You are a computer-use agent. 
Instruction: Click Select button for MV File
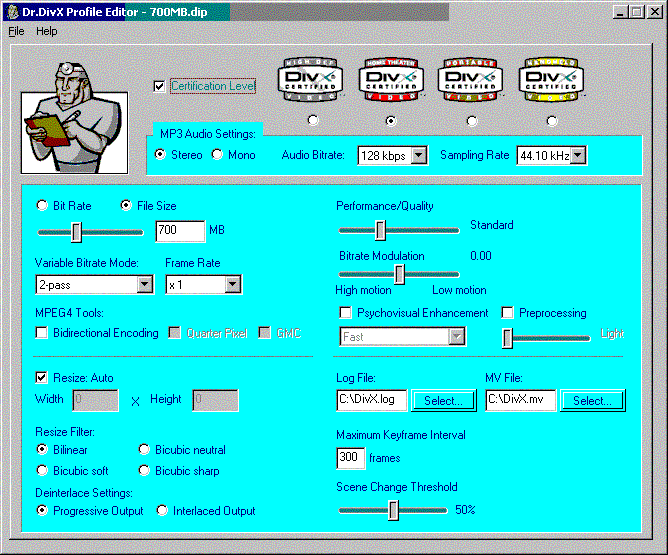(x=593, y=400)
